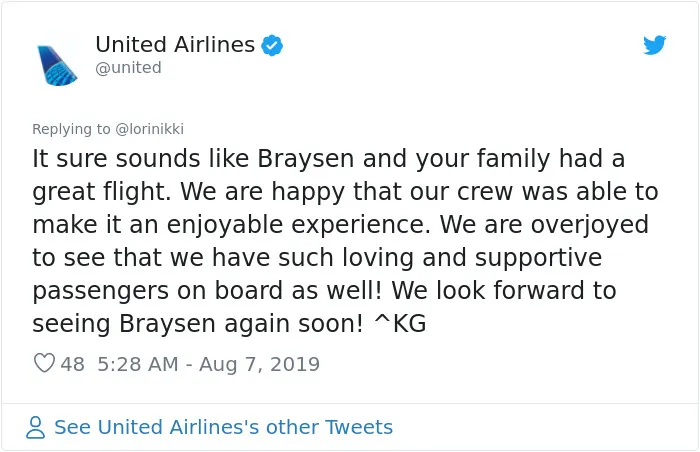Click the '5:28 AM' time text
The image size is (700, 452).
(x=138, y=364)
